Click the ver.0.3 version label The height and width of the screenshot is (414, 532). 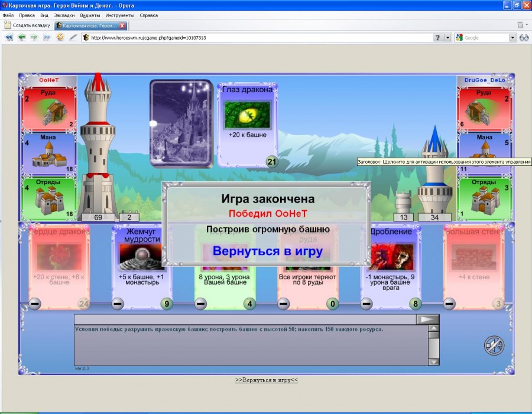click(x=82, y=369)
